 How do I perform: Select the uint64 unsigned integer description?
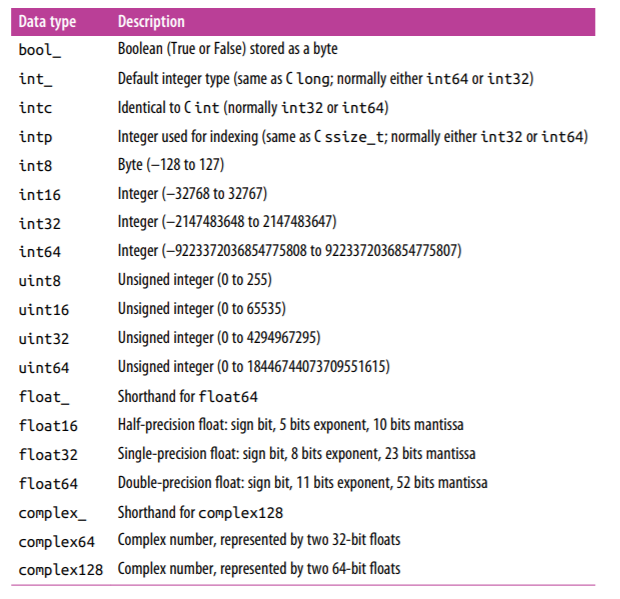click(254, 366)
